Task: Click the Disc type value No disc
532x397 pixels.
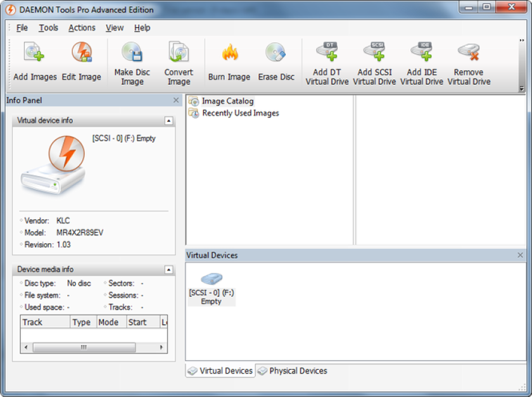Action: tap(79, 283)
